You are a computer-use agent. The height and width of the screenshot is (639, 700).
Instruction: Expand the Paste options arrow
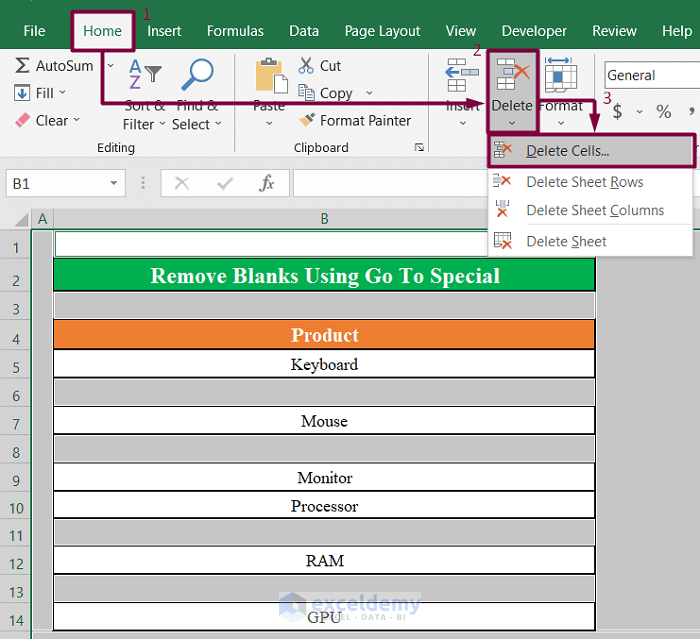pos(269,123)
